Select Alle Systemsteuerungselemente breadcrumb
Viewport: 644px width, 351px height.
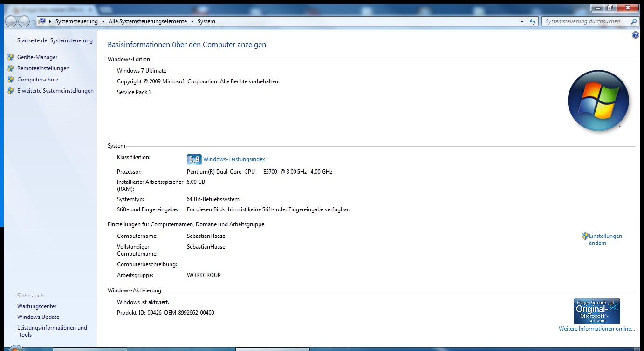pos(148,21)
